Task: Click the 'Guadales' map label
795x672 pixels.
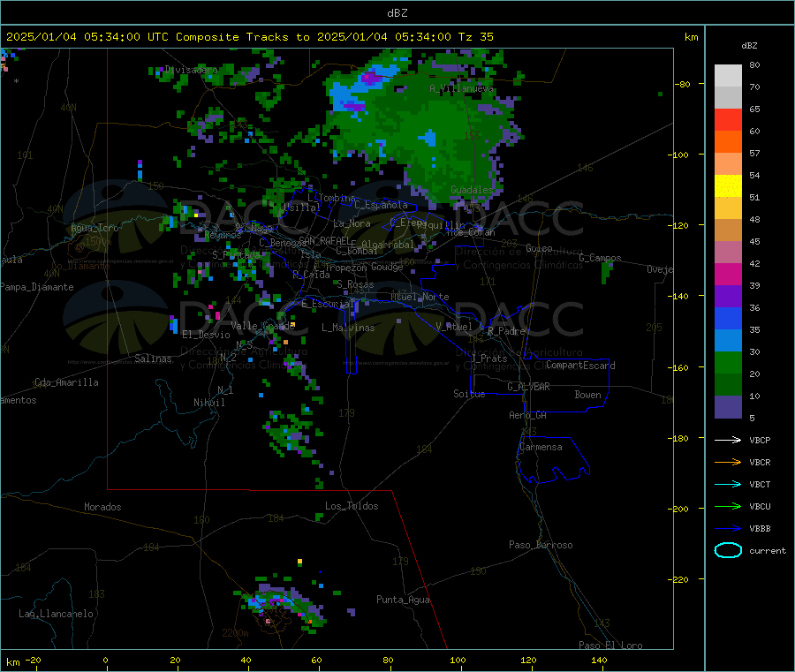Action: point(472,190)
